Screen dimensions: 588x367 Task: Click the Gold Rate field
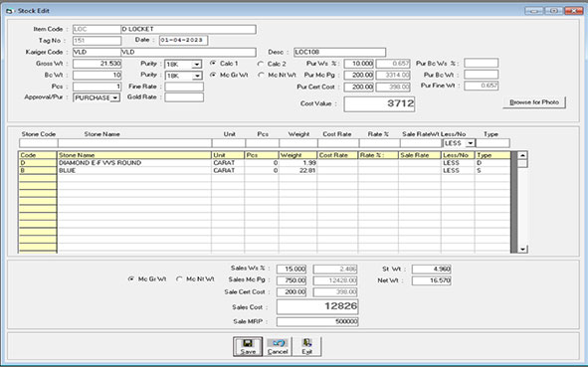(x=184, y=97)
